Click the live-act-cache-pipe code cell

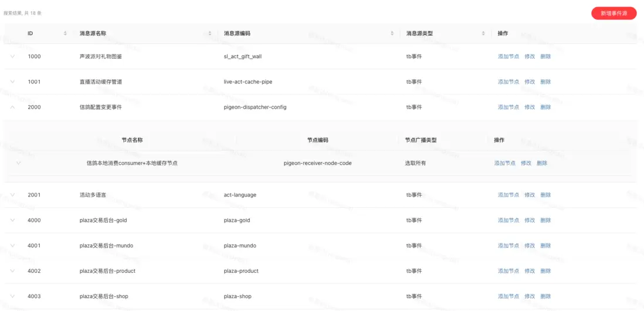(248, 82)
